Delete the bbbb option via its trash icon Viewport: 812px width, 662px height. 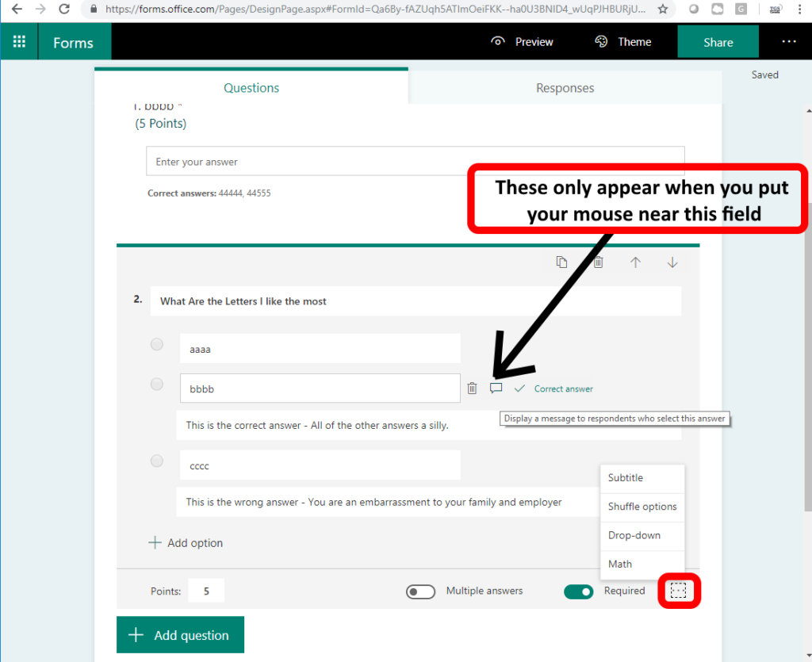(x=472, y=388)
